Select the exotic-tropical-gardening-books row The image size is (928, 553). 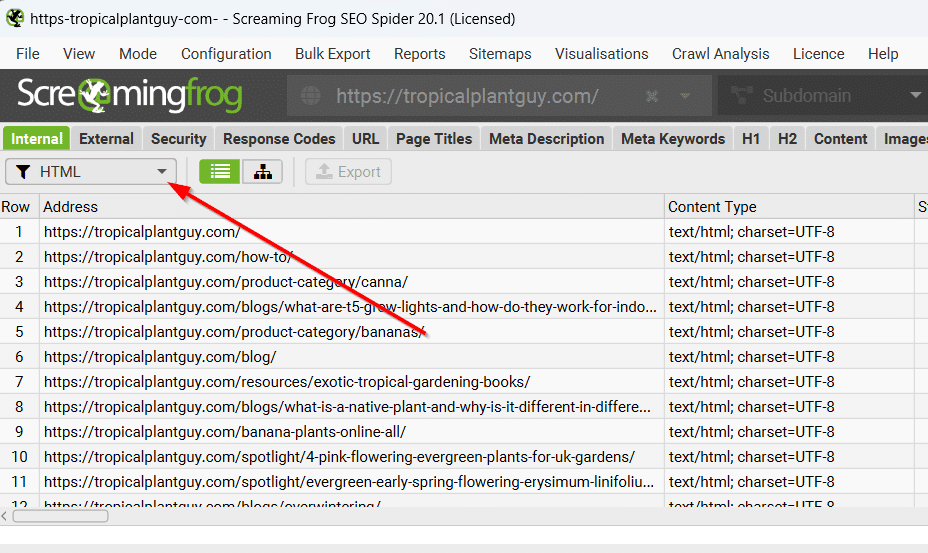pos(352,382)
